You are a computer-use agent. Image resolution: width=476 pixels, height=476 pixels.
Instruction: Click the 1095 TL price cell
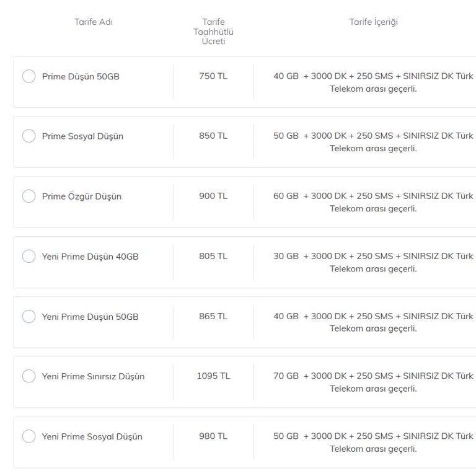point(213,376)
